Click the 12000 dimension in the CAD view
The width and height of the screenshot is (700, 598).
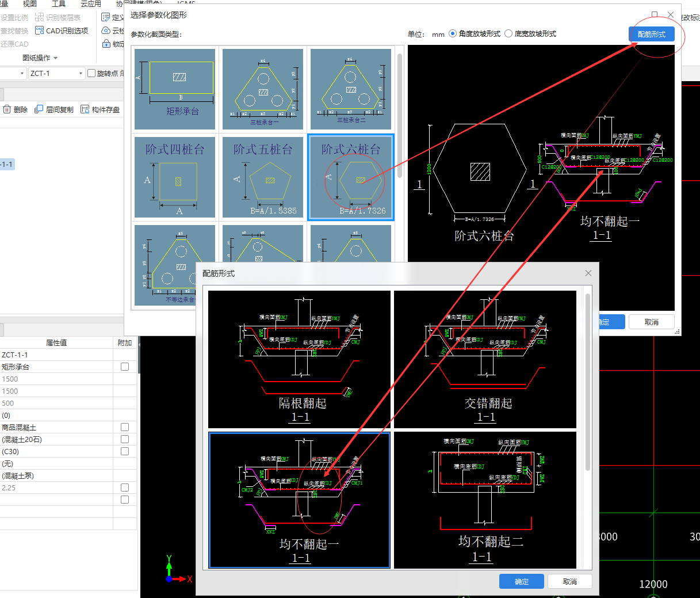click(653, 584)
